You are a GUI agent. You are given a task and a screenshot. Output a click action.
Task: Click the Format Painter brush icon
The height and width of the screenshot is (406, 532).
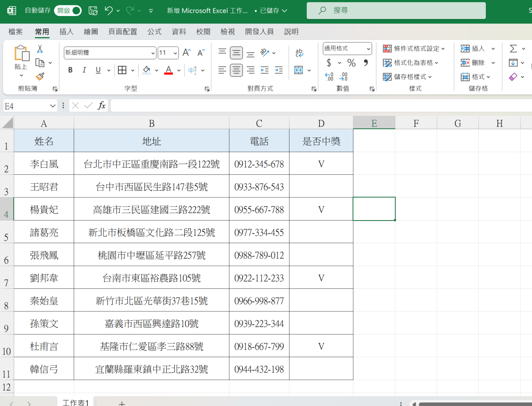tap(40, 77)
